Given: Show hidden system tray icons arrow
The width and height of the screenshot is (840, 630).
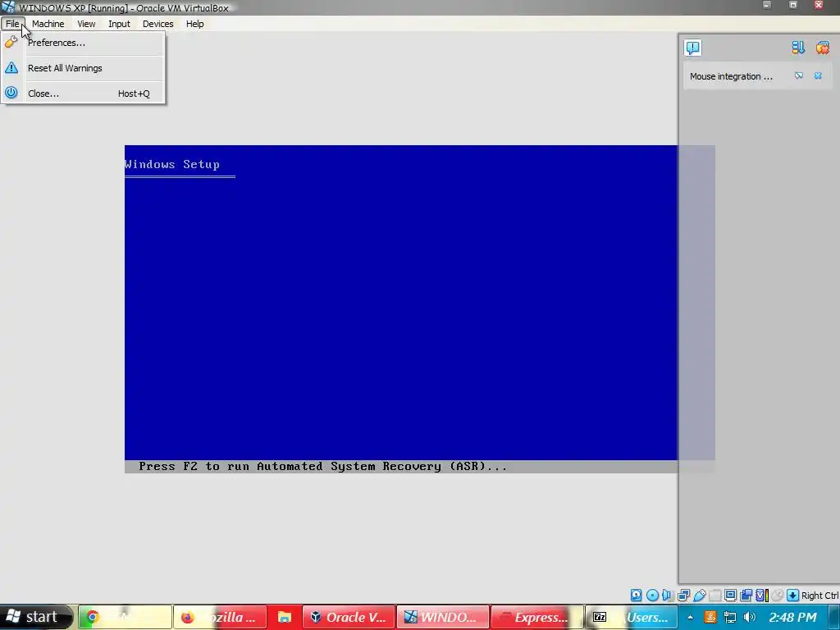Looking at the screenshot, I should pos(690,618).
